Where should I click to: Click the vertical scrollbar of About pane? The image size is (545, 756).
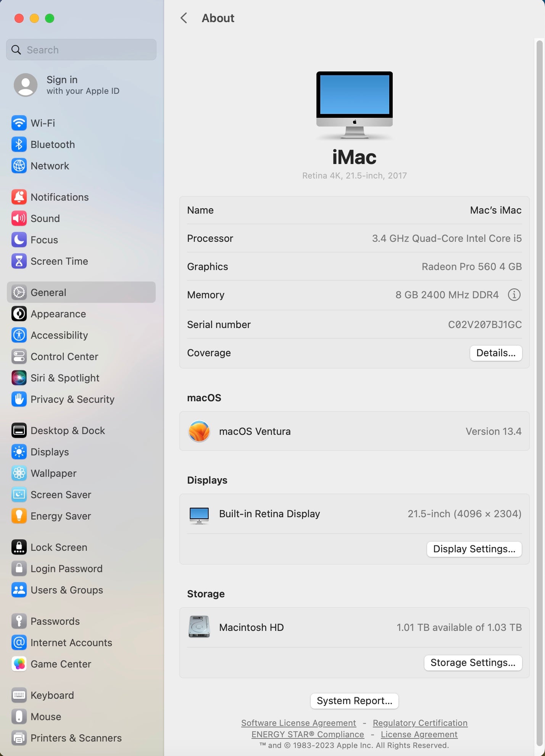(x=539, y=392)
